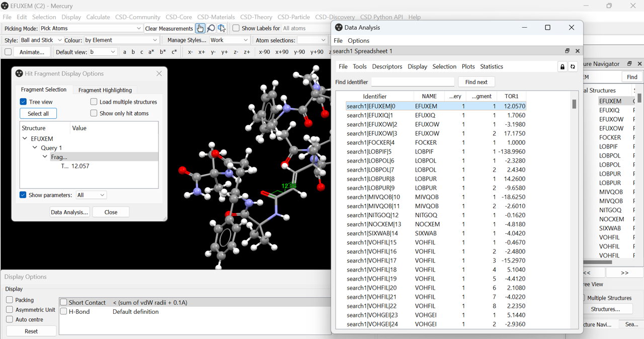Enable the Show Labels for checkbox

pos(235,28)
